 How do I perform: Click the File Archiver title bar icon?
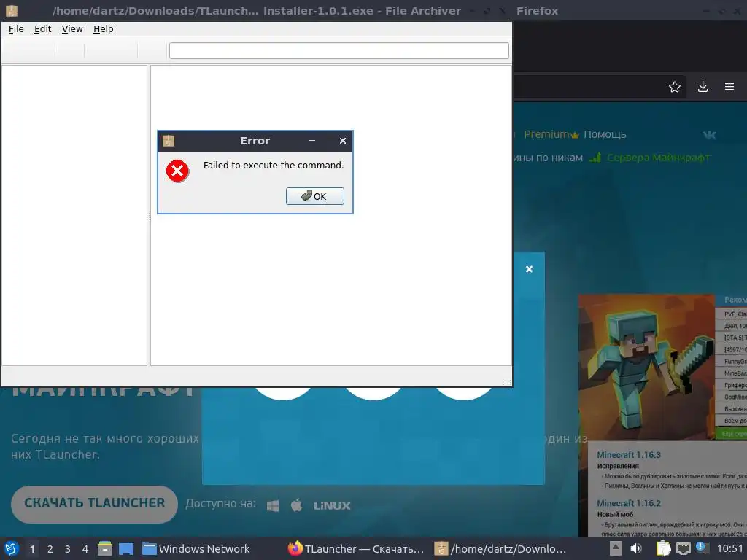click(x=12, y=10)
